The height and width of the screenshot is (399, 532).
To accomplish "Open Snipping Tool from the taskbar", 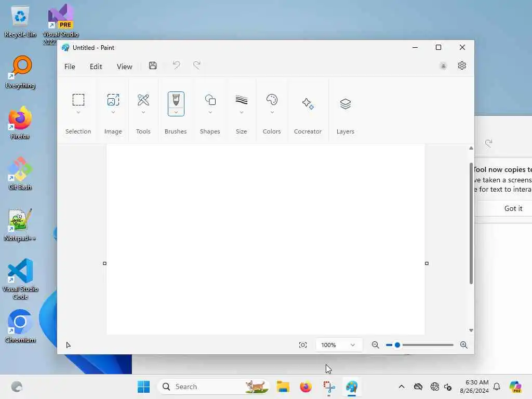I will [329, 387].
